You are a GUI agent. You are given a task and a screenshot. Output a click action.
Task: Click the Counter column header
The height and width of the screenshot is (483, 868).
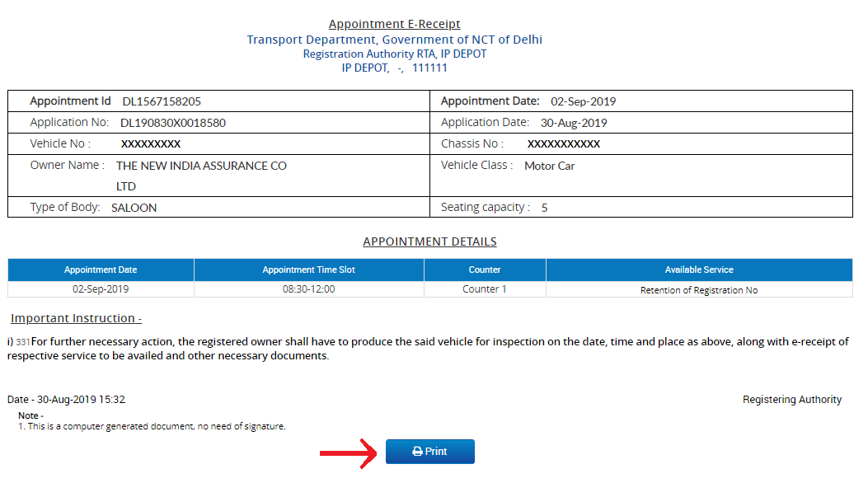[x=485, y=270]
